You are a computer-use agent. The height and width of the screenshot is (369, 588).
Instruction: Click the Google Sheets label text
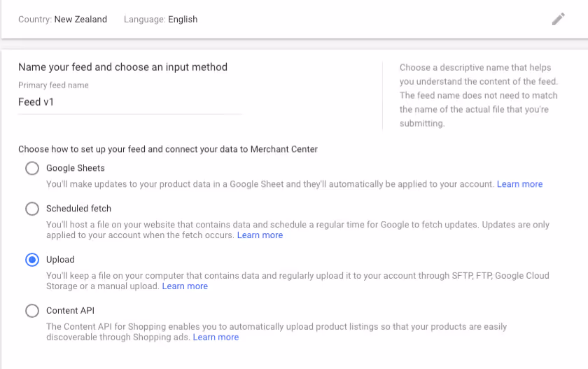tap(76, 168)
